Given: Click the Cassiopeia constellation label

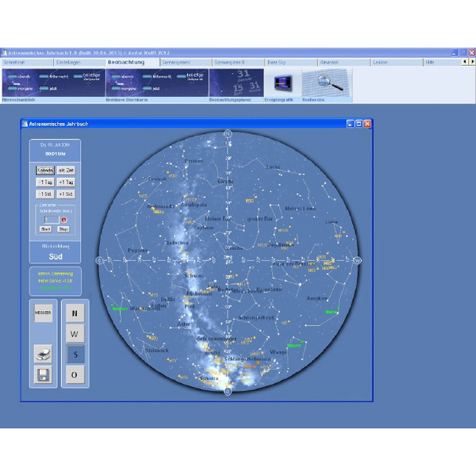Looking at the screenshot, I should (194, 205).
